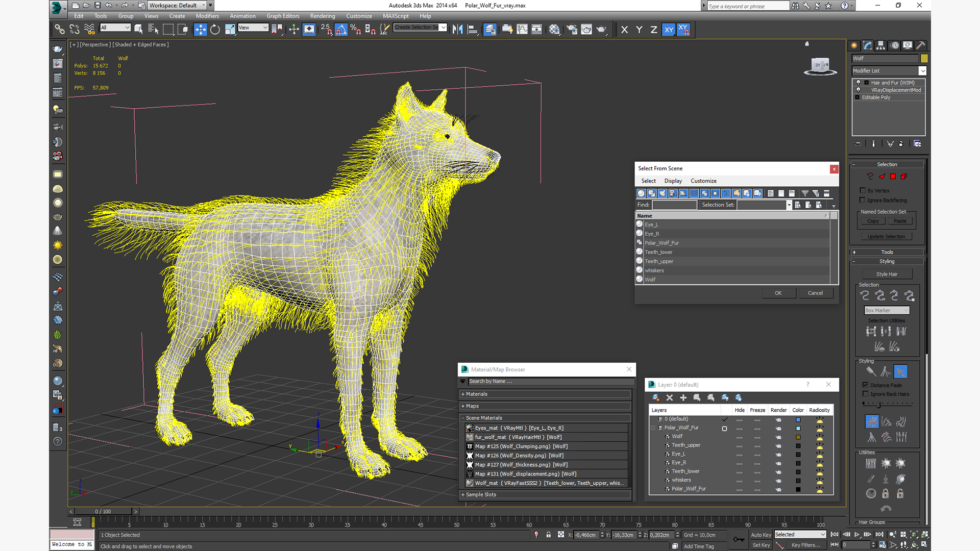Toggle Angle Snap in main toolbar
This screenshot has height=551, width=980.
click(341, 30)
